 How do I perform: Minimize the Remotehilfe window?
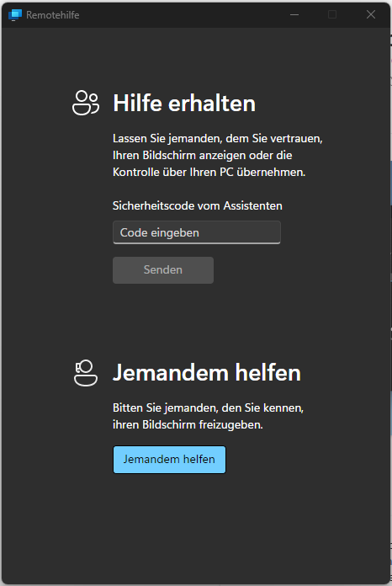click(294, 15)
